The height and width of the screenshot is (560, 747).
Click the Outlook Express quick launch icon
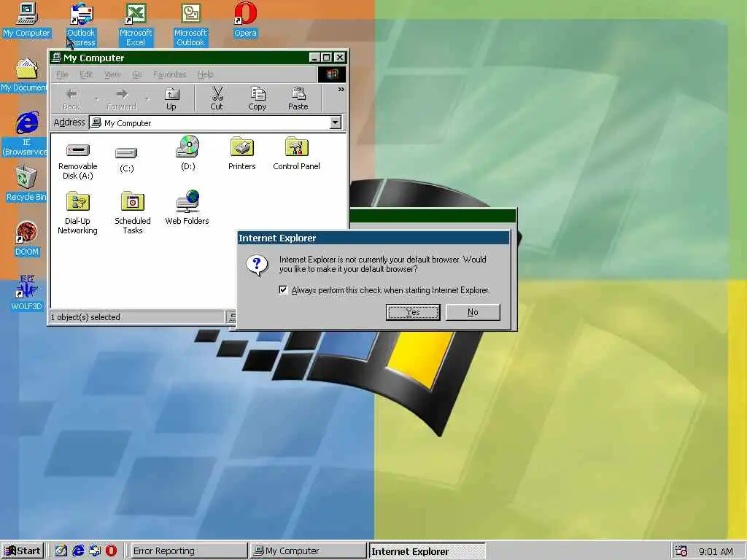click(95, 551)
